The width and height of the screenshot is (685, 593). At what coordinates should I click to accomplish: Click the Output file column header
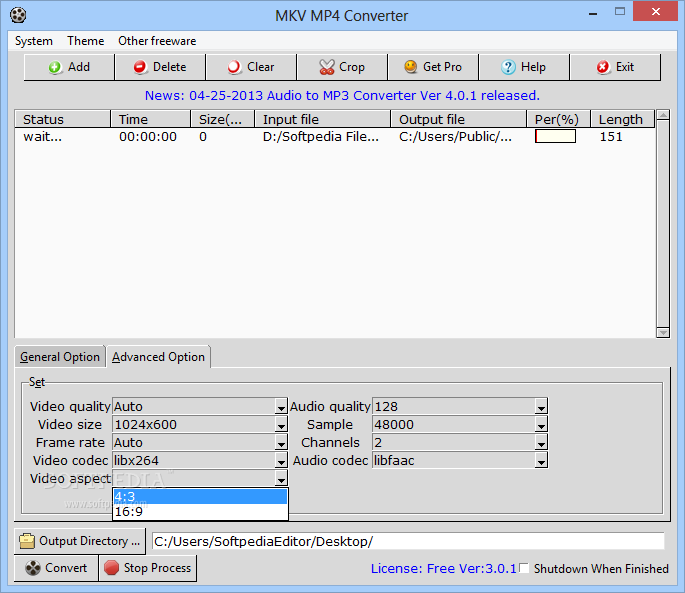coord(458,119)
